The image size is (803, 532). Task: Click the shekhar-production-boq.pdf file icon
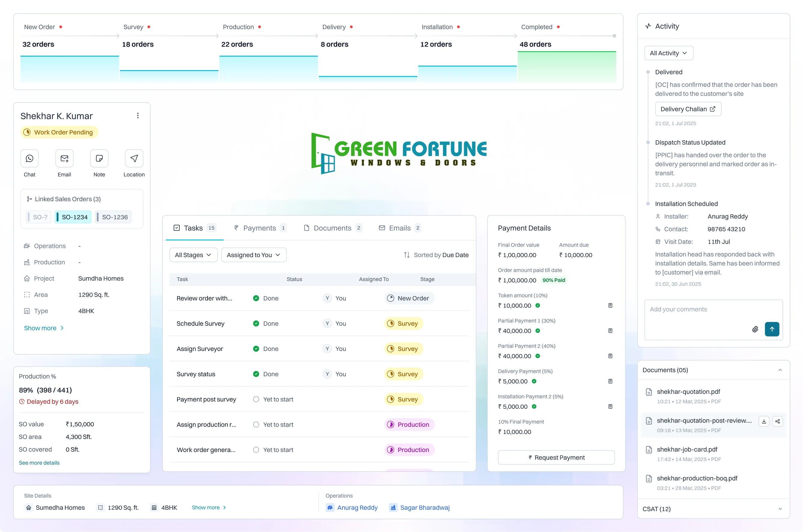click(649, 478)
